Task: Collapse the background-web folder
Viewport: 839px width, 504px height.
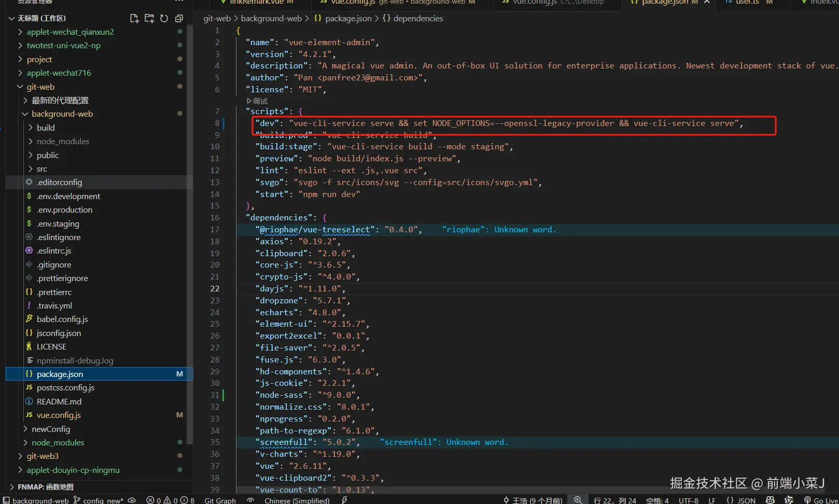Action: (x=62, y=114)
